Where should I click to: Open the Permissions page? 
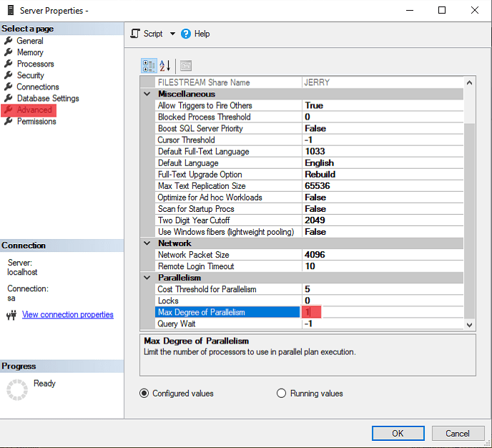36,121
